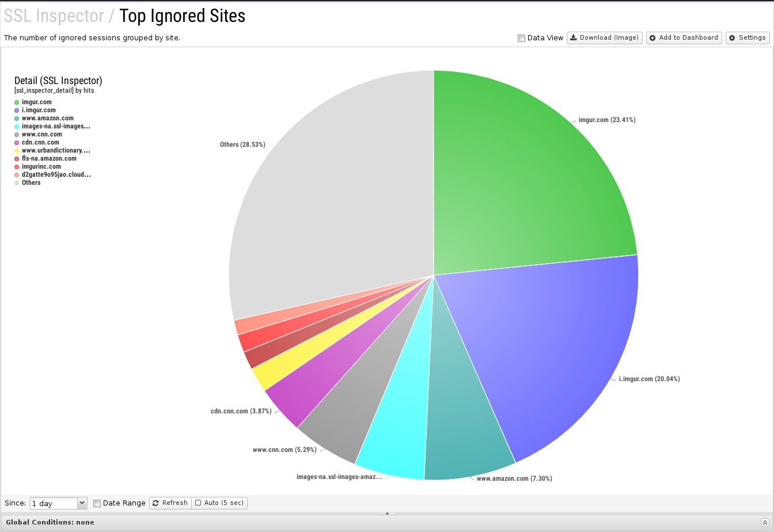The height and width of the screenshot is (532, 774).
Task: Open the Settings button label
Action: click(x=752, y=38)
